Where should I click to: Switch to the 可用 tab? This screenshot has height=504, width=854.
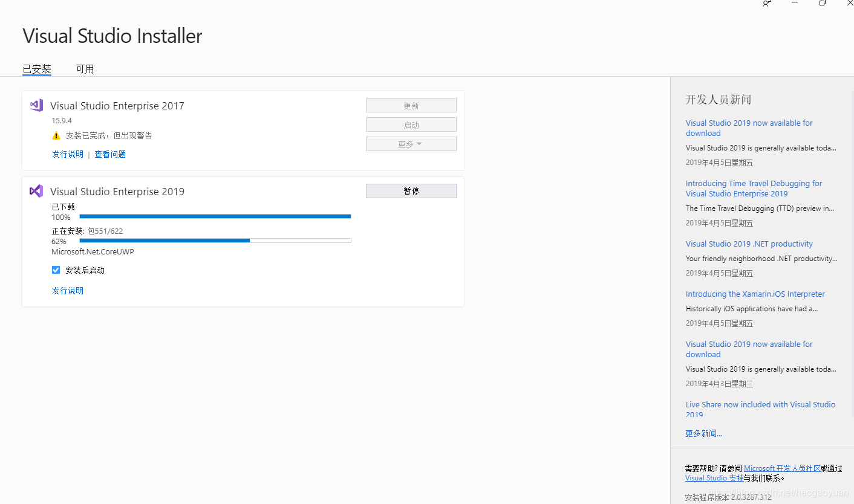coord(85,69)
